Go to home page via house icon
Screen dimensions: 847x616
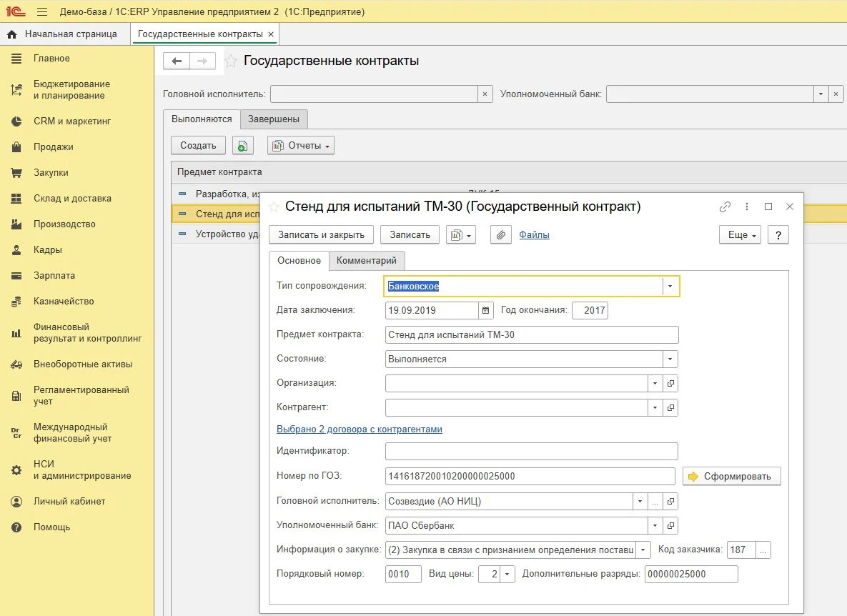coord(12,34)
